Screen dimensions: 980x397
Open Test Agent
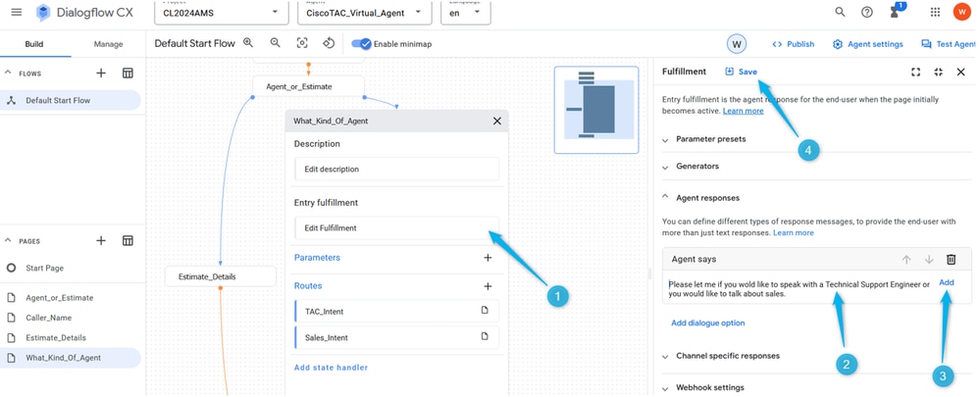[949, 44]
